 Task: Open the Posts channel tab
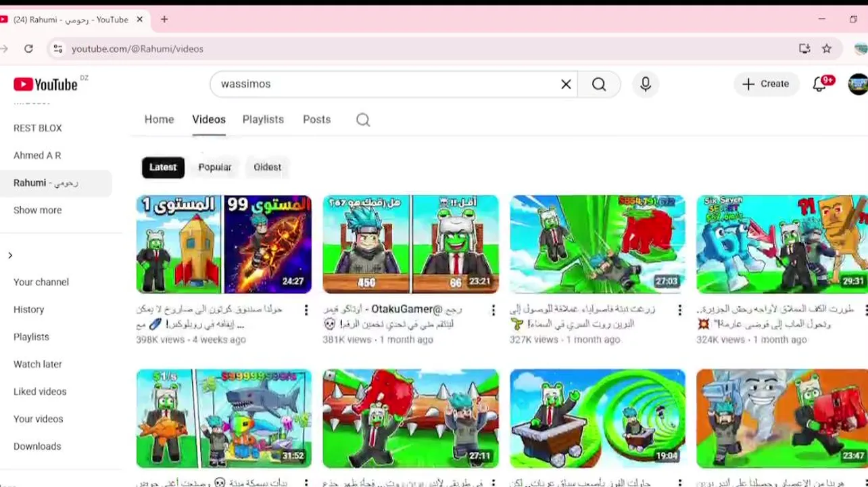(316, 119)
